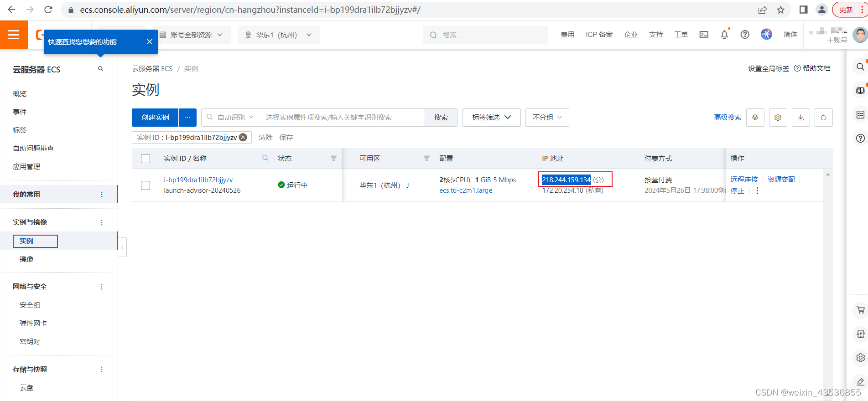
Task: Open ICP 备案 top menu
Action: click(x=599, y=35)
